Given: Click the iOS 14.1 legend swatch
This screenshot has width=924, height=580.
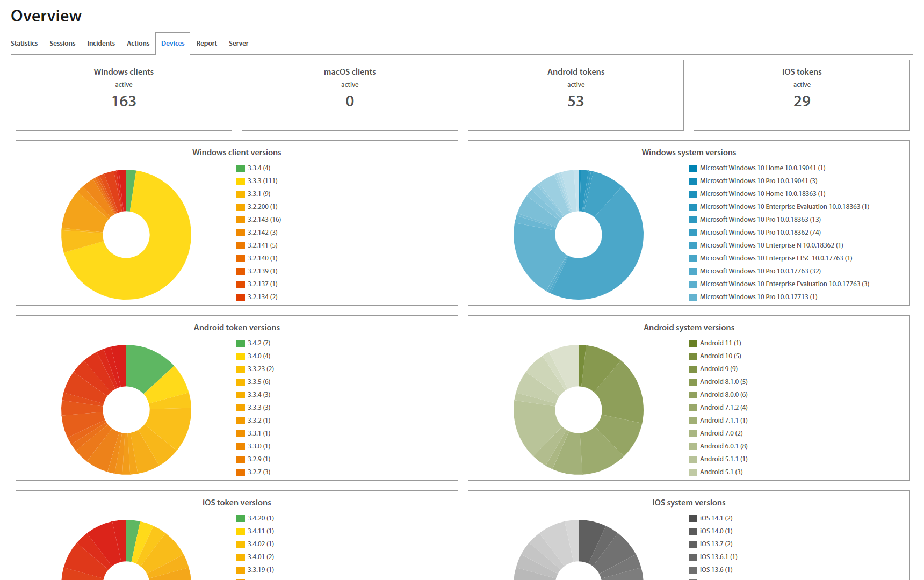Looking at the screenshot, I should click(693, 518).
